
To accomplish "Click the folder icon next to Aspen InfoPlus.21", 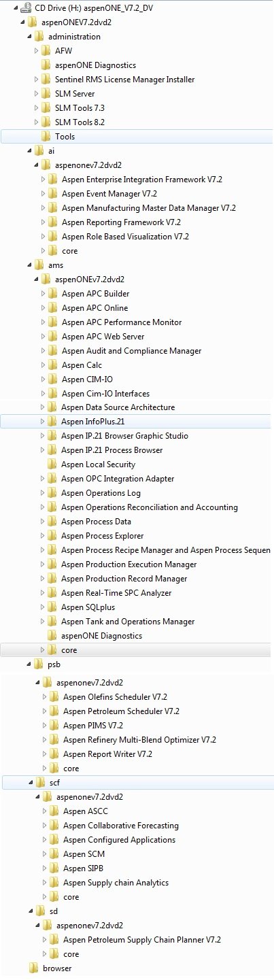I will (x=52, y=422).
